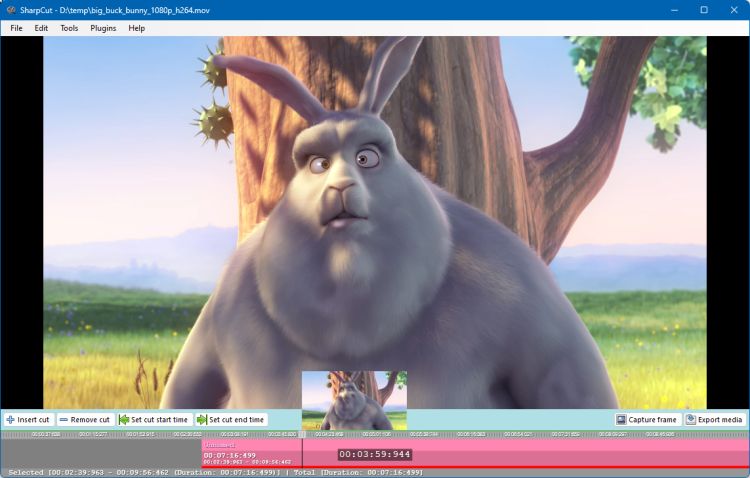Click the SharpCut app icon in title bar
Viewport: 750px width, 478px height.
[10, 9]
